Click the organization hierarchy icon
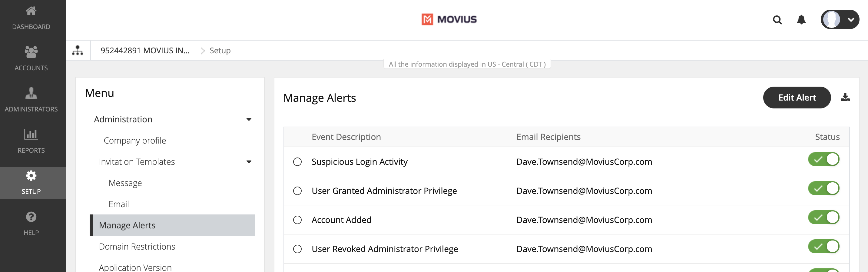The width and height of the screenshot is (868, 272). coord(78,51)
